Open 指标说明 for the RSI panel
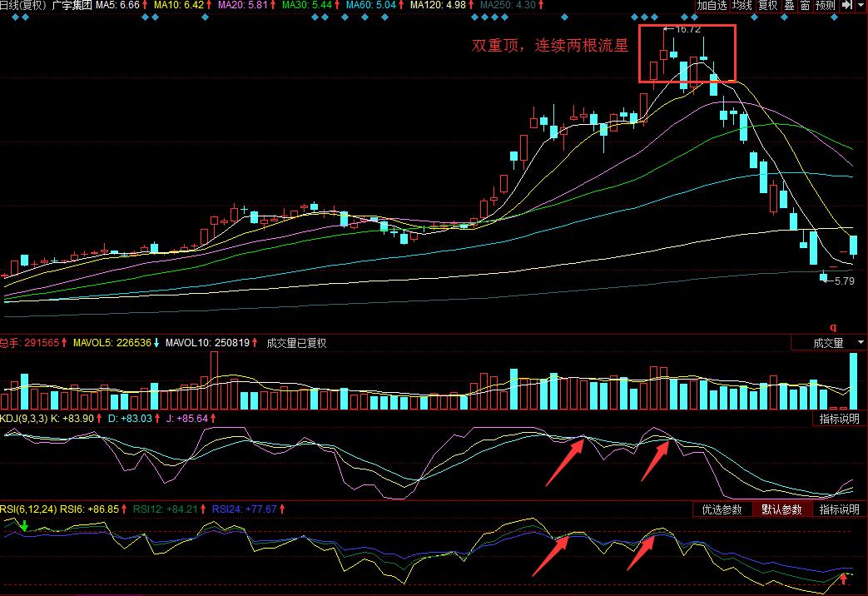Screen dimensions: 868x596 tap(839, 509)
